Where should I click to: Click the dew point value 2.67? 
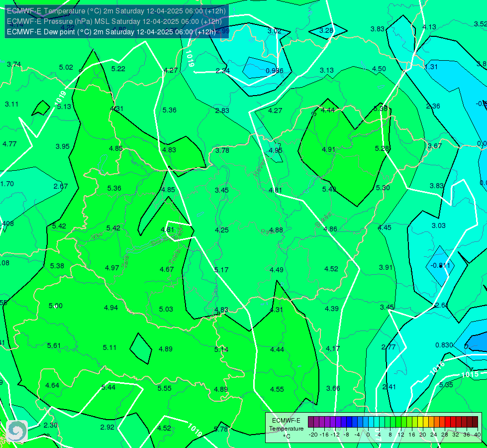61,186
